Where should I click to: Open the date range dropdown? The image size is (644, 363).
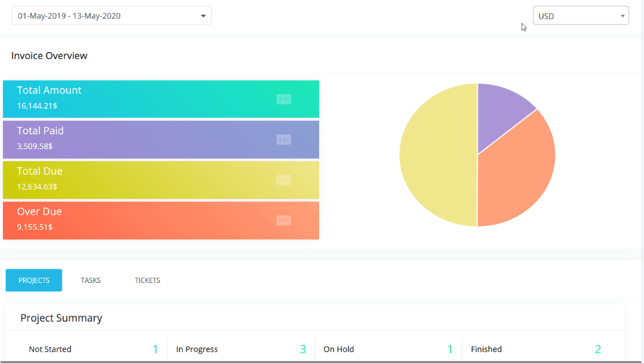(x=112, y=16)
